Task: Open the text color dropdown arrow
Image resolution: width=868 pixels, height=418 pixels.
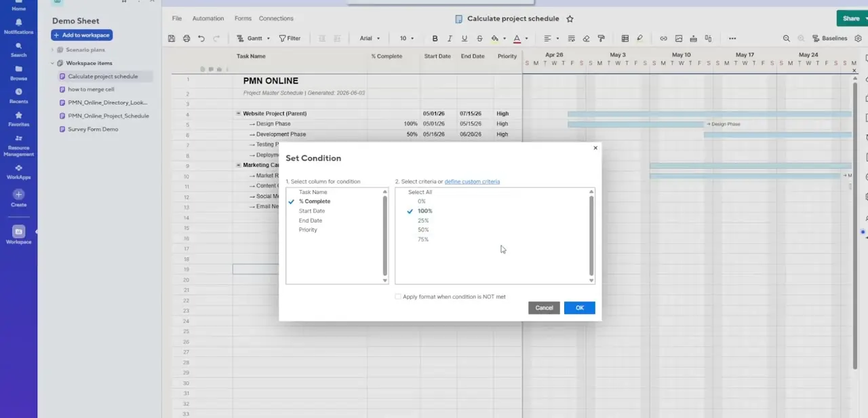Action: (526, 39)
